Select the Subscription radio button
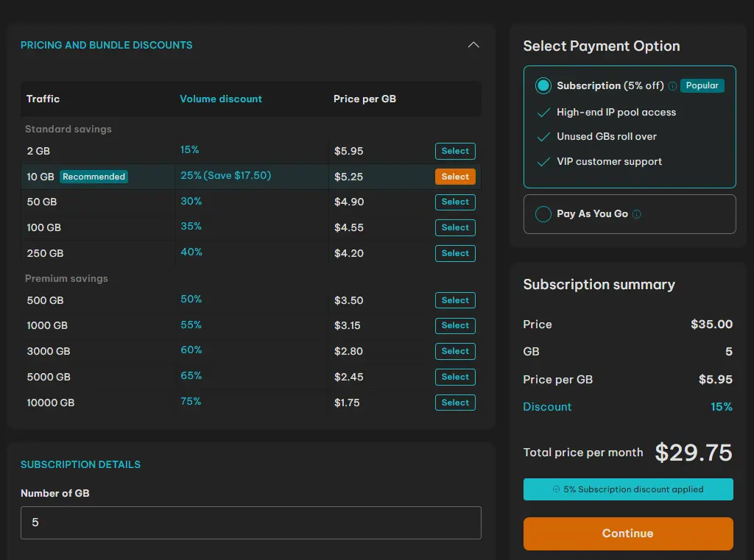 (x=543, y=86)
